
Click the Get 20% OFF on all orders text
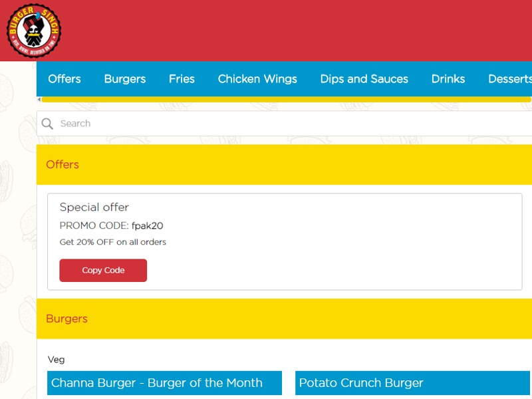pyautogui.click(x=112, y=242)
